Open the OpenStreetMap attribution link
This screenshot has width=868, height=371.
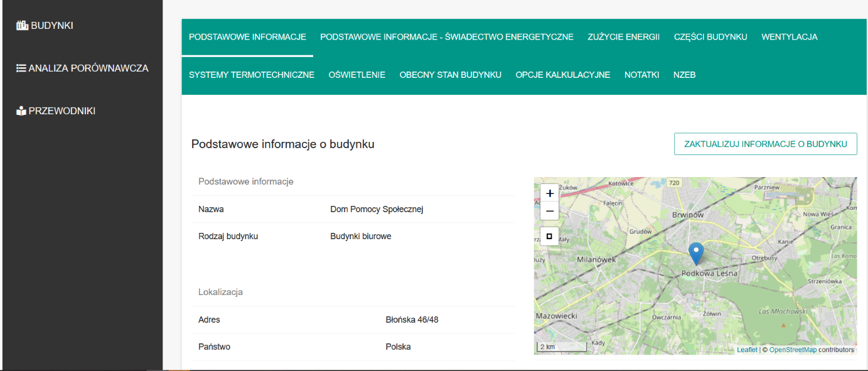point(792,350)
